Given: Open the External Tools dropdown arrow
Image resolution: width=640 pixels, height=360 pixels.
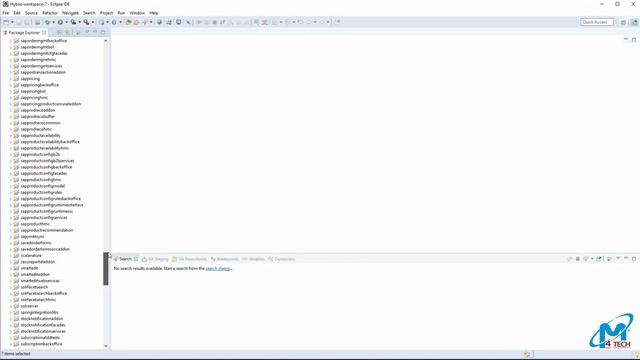Looking at the screenshot, I should pyautogui.click(x=93, y=22).
